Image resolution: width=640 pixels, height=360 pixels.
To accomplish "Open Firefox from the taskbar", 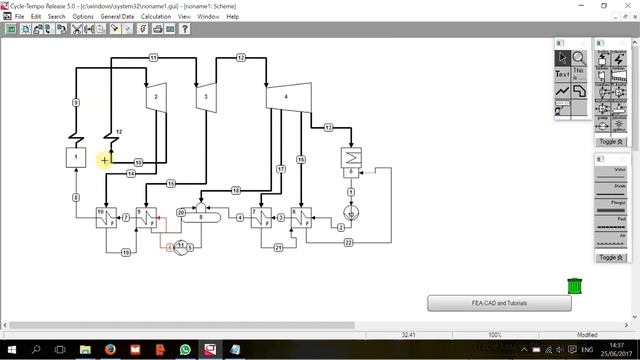I will point(110,350).
